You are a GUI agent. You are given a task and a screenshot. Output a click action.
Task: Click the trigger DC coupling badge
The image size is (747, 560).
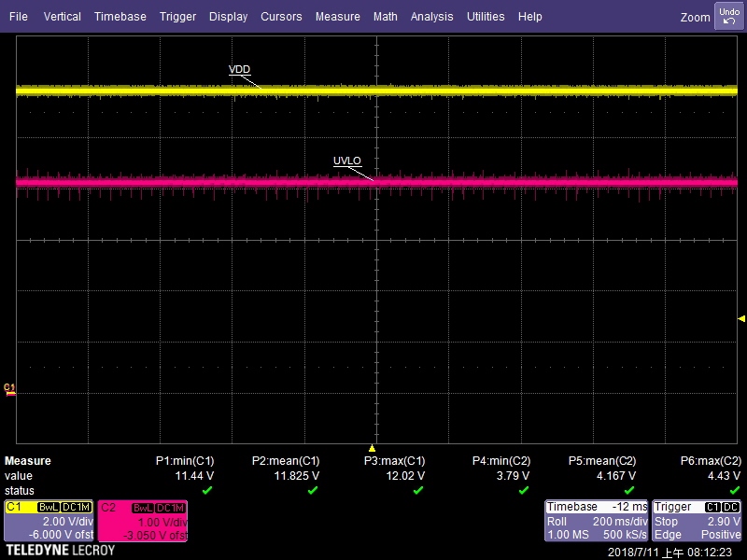pos(731,507)
